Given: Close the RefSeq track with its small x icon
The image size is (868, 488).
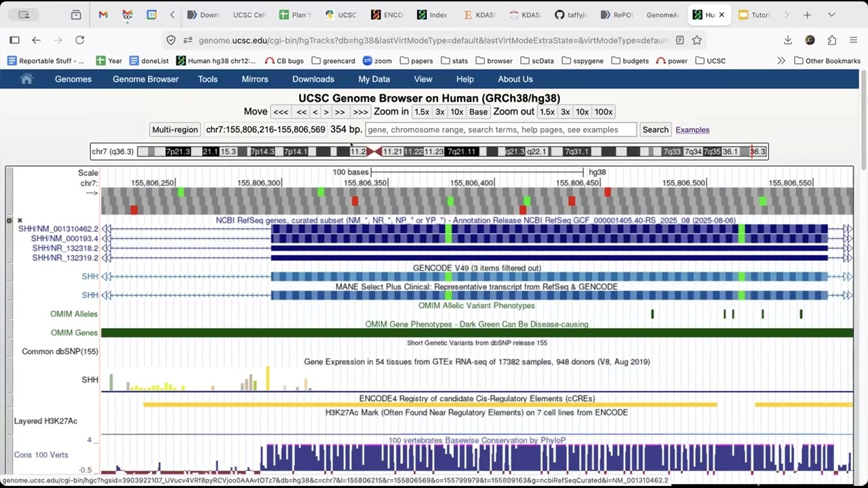Looking at the screenshot, I should coord(20,220).
